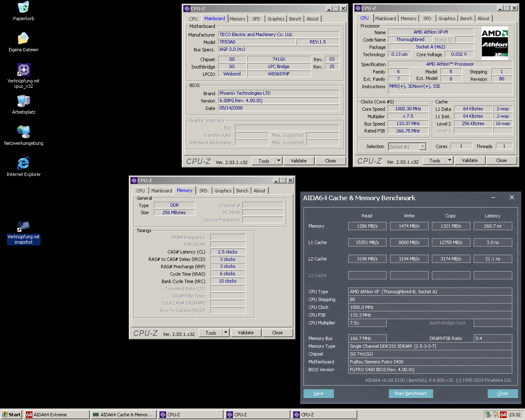The height and width of the screenshot is (420, 525).
Task: Click the AMD Athlon XP logo
Action: tap(495, 43)
